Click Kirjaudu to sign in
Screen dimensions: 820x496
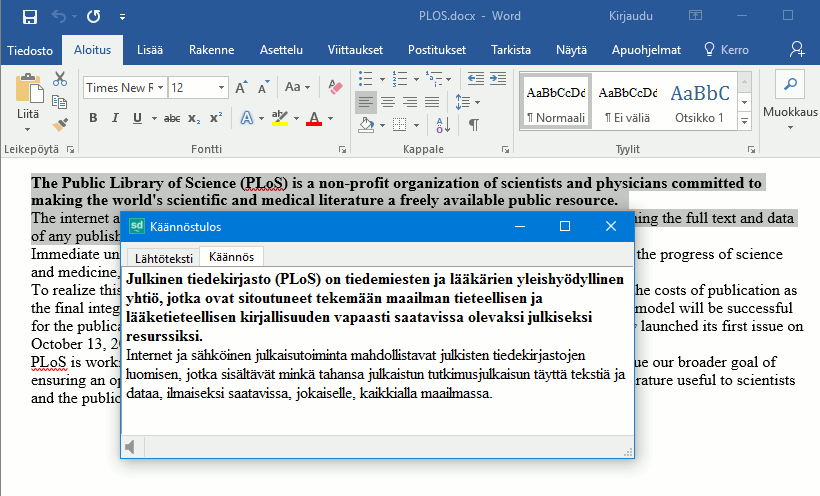pyautogui.click(x=631, y=16)
